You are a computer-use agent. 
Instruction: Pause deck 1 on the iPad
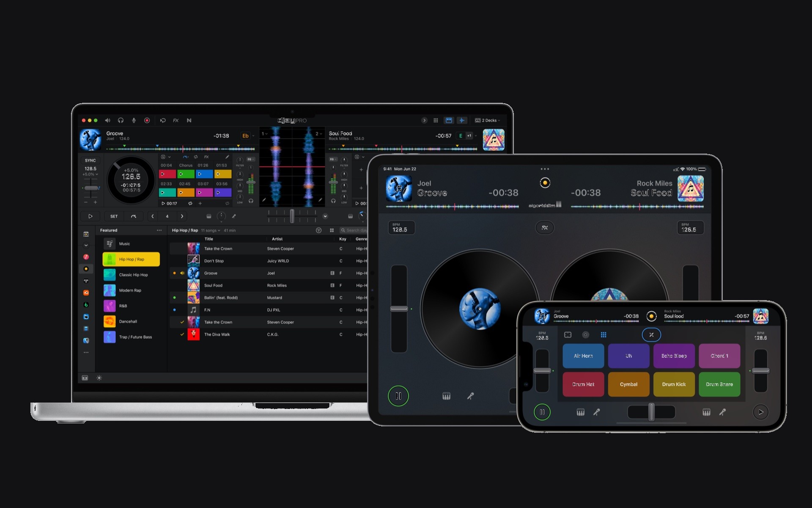398,396
